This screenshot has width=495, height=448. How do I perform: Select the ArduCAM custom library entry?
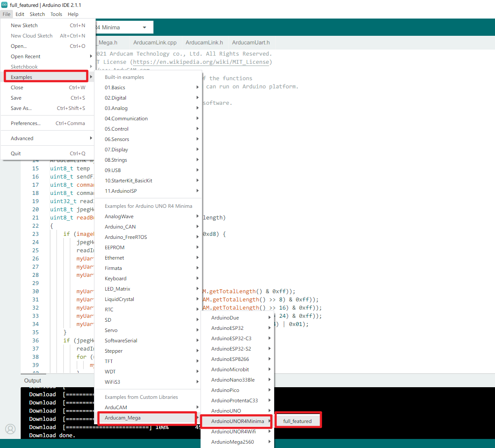pyautogui.click(x=148, y=407)
